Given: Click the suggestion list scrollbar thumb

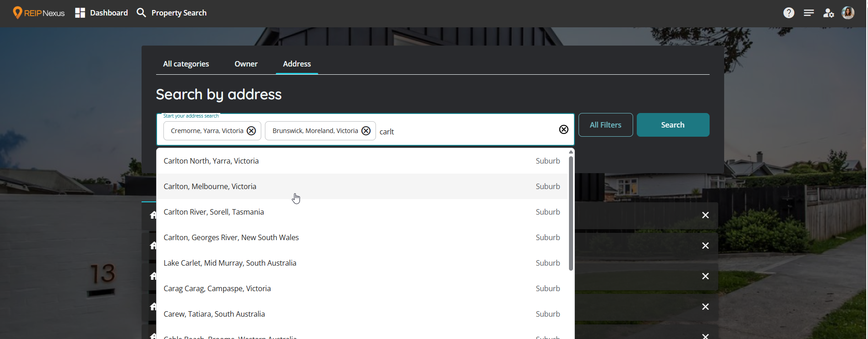Looking at the screenshot, I should (571, 213).
